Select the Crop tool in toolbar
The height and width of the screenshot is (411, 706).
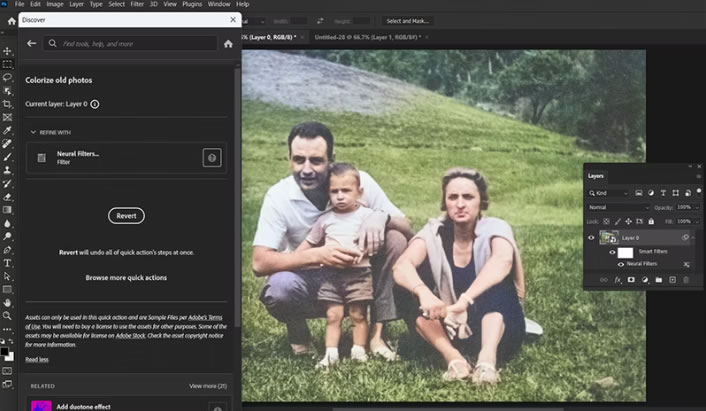pyautogui.click(x=7, y=104)
